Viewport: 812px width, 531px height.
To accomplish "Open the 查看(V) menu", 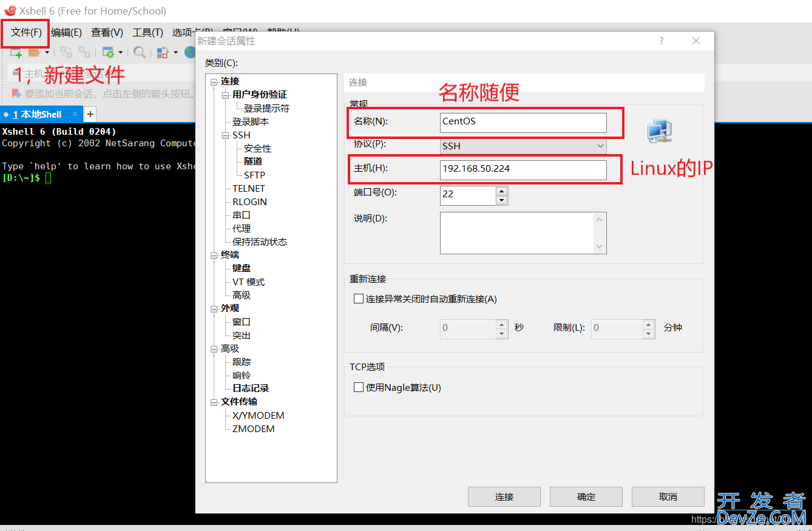I will click(x=107, y=32).
